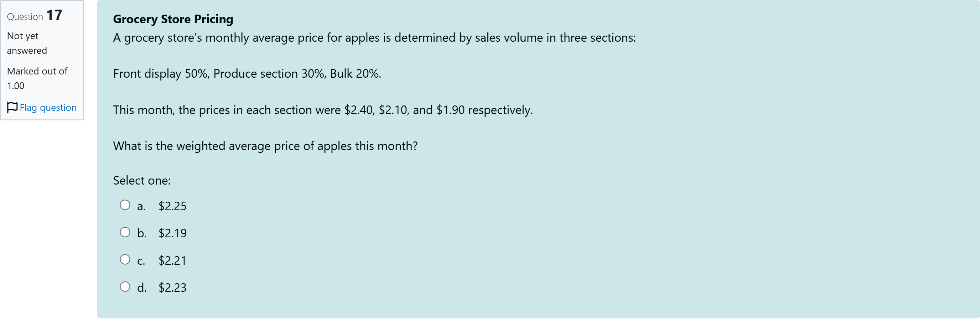The image size is (980, 331).
Task: Pick the radio button for option d
Action: tap(125, 286)
